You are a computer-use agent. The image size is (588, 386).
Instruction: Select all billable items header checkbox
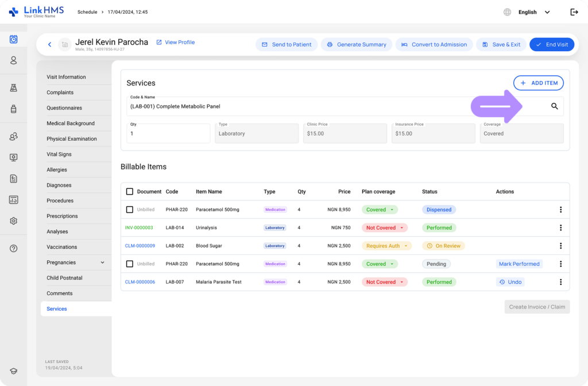point(129,191)
